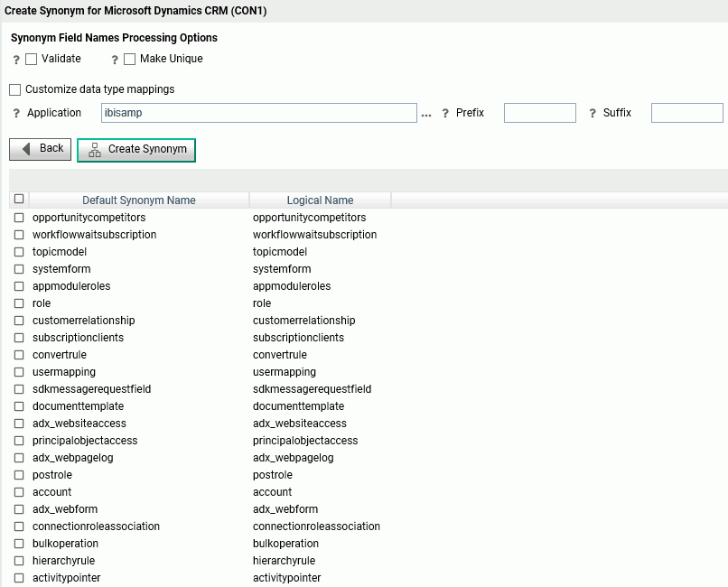Click help question mark beside Application
The width and height of the screenshot is (728, 587).
(x=16, y=113)
